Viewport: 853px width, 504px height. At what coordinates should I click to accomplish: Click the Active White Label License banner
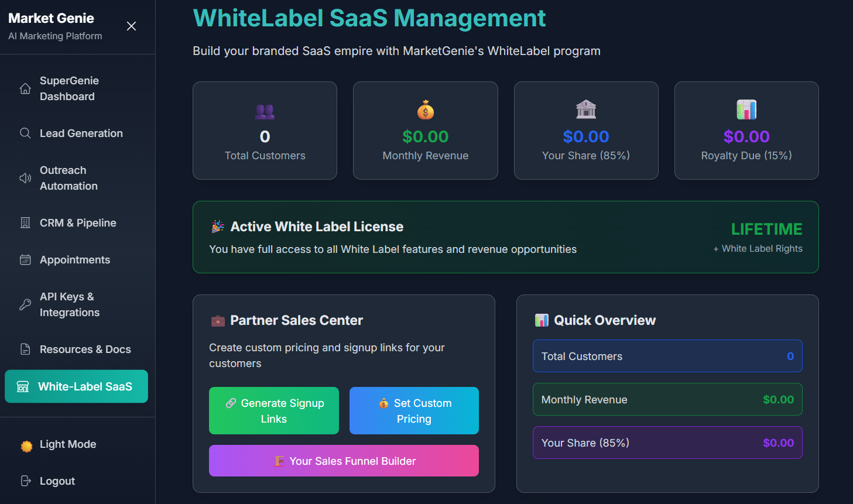[x=505, y=237]
